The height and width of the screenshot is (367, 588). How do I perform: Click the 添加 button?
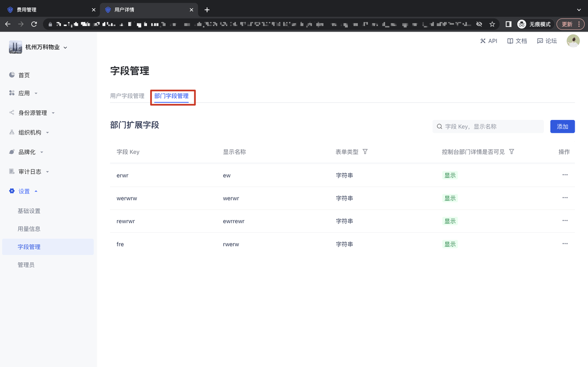(x=562, y=126)
